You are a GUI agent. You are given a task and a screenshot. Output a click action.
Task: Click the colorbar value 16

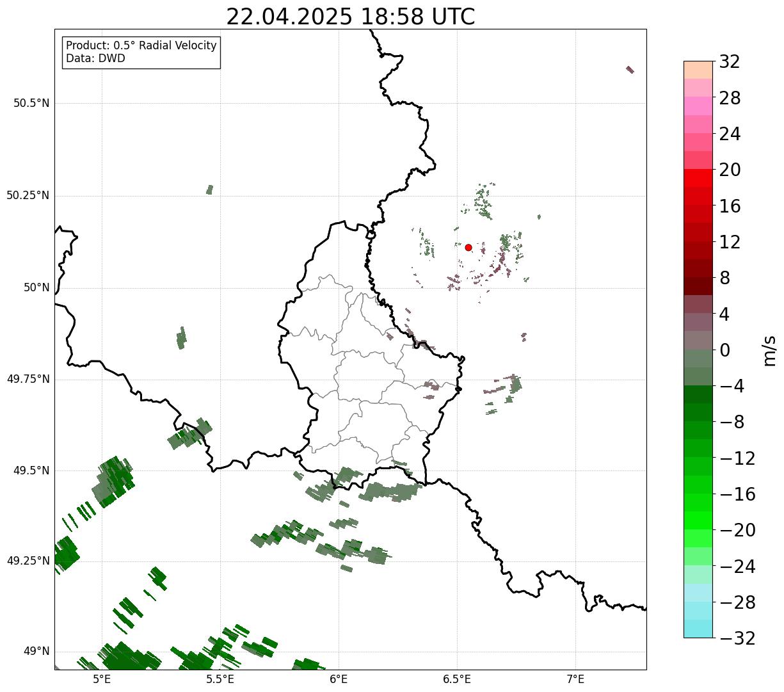click(x=730, y=206)
